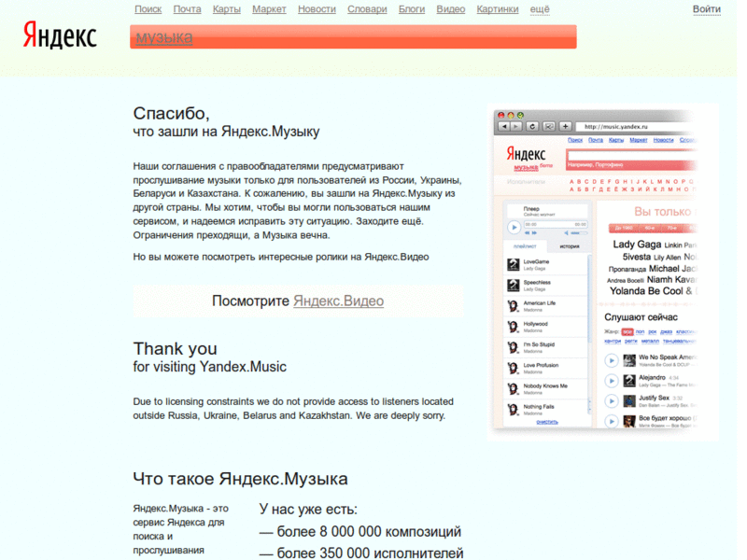Click the Войти login link
This screenshot has width=747, height=560.
click(707, 9)
